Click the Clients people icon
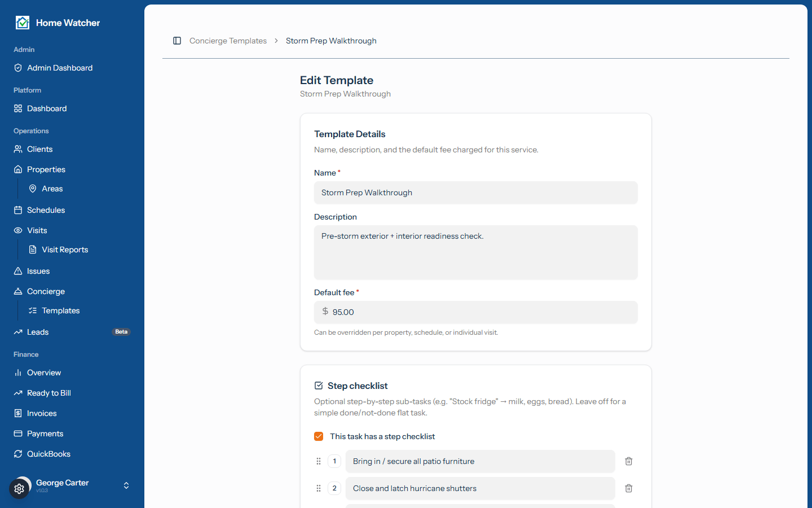Viewport: 812px width, 508px height. [18, 149]
